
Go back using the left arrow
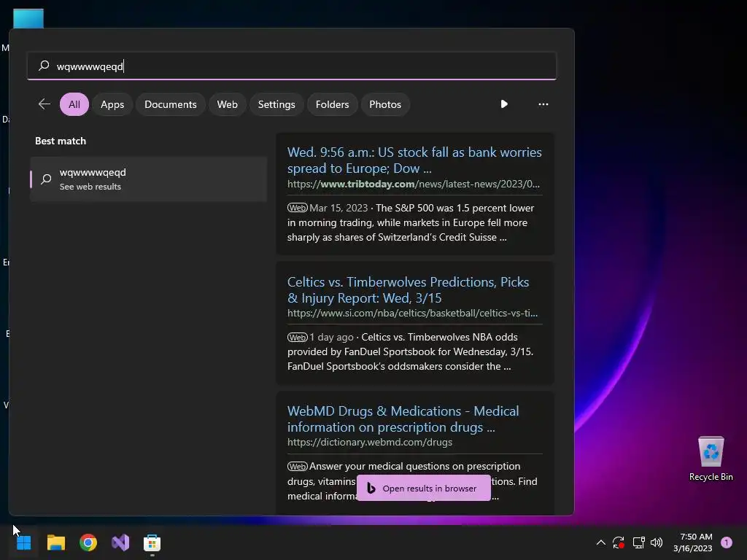click(x=44, y=104)
